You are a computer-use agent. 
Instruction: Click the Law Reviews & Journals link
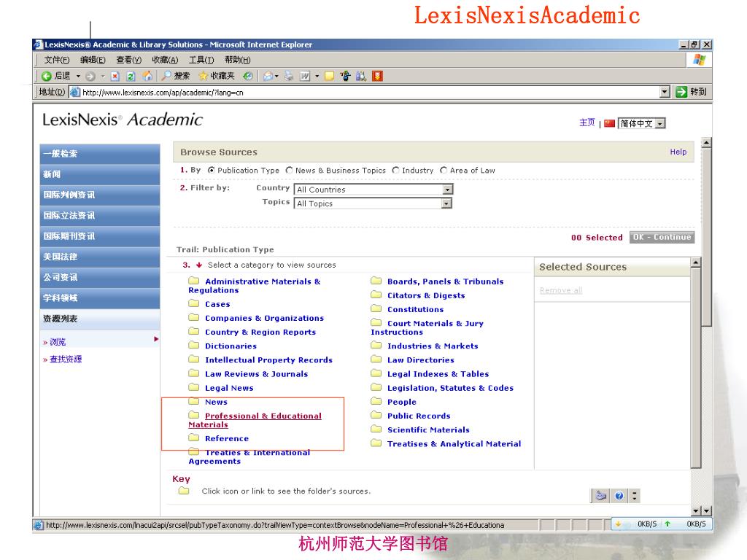pos(256,374)
